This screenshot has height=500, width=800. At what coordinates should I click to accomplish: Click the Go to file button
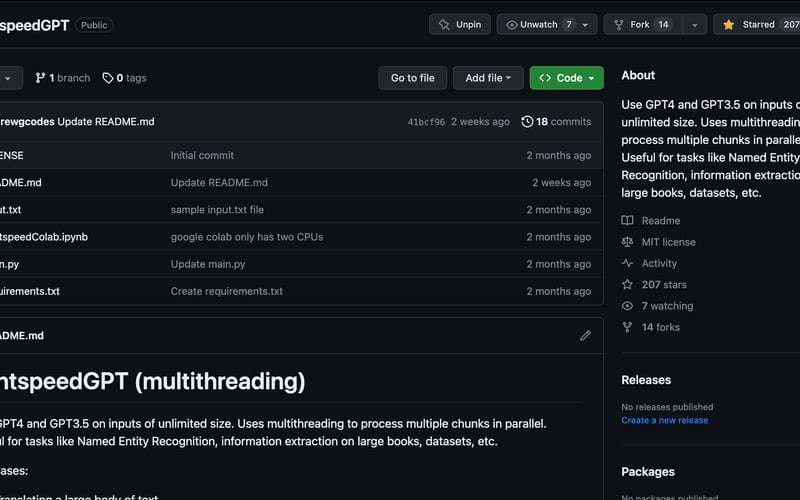(413, 78)
